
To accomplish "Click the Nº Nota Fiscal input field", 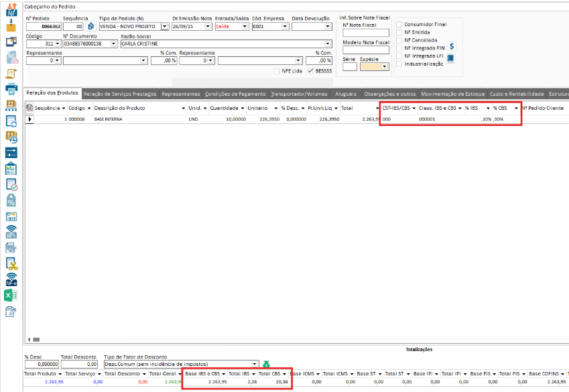I will point(365,33).
